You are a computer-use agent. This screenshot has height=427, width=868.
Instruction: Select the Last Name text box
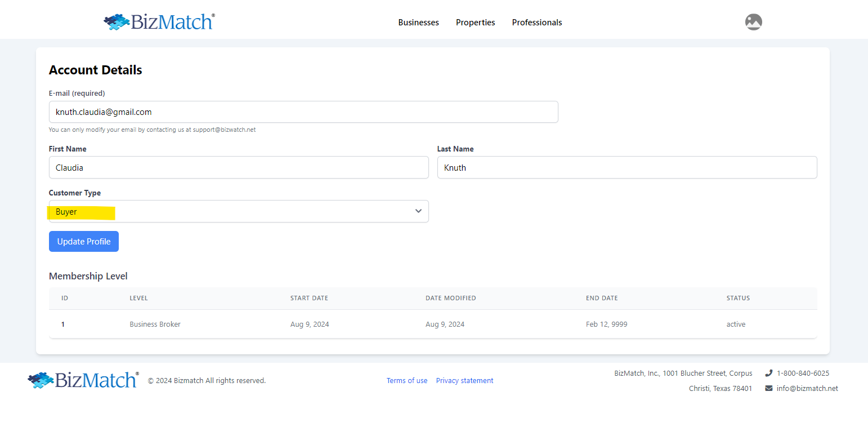point(627,167)
